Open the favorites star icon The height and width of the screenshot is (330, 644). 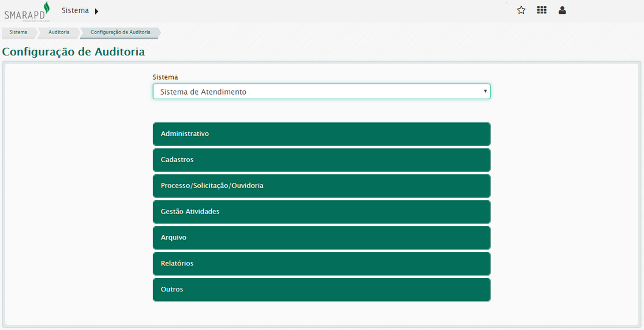521,10
